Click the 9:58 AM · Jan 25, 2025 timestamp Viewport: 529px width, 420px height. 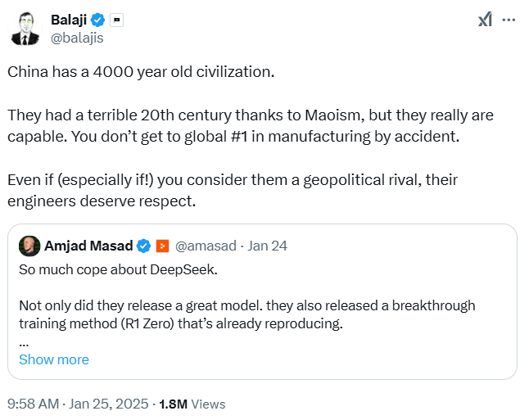coord(79,404)
